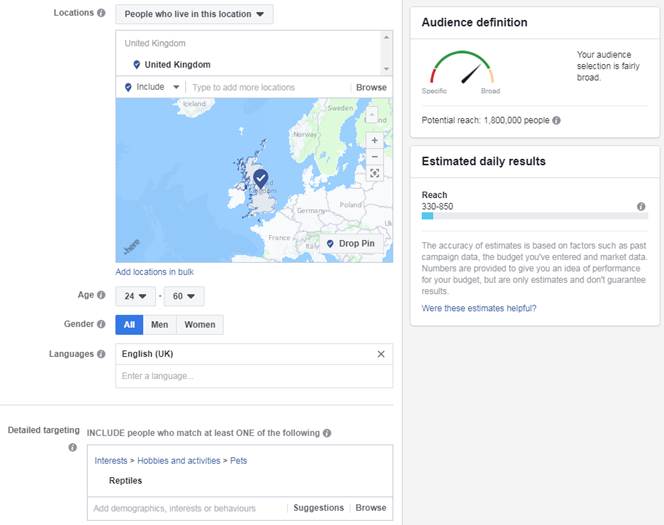Viewport: 664px width, 525px height.
Task: Open the maximum age 60 dropdown
Action: (184, 296)
